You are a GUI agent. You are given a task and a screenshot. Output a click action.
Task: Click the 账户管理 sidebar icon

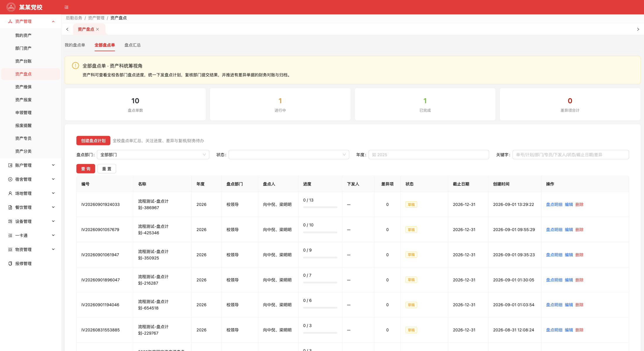pyautogui.click(x=10, y=165)
